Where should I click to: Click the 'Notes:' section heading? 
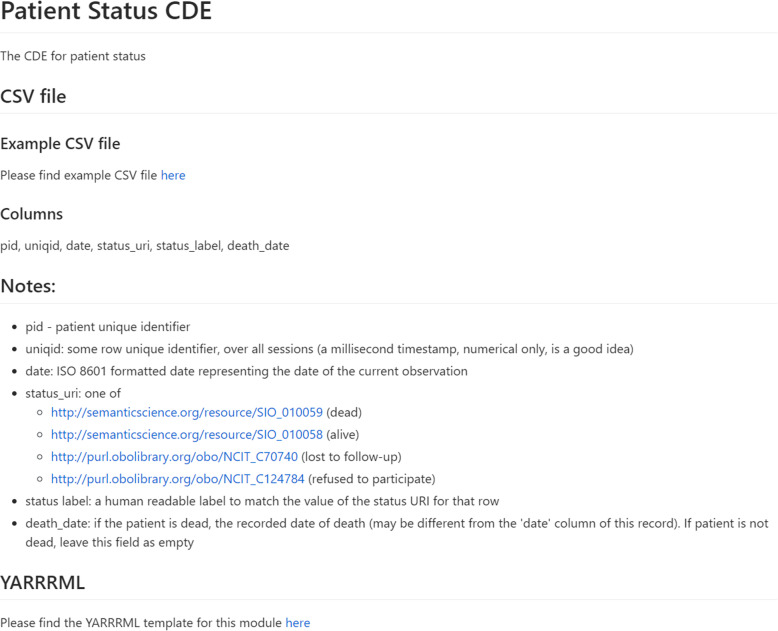point(28,286)
